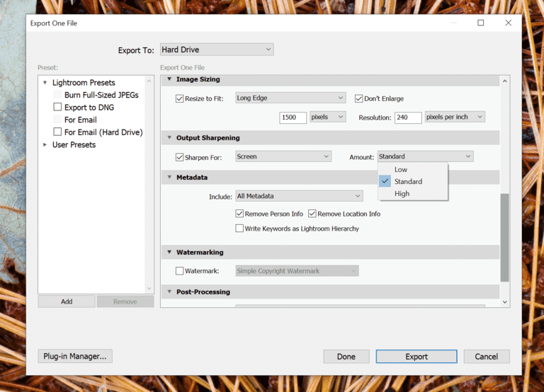Toggle the Resize to Fit checkbox
This screenshot has height=392, width=544.
[x=179, y=99]
